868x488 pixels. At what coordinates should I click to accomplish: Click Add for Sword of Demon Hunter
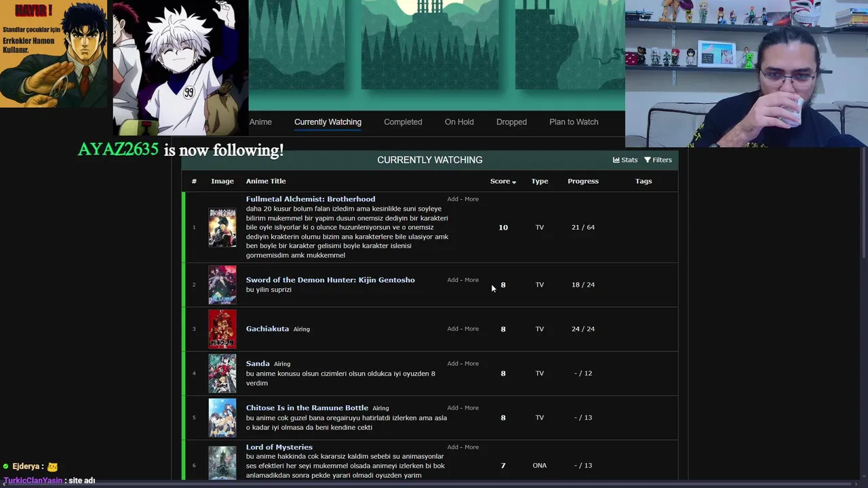[452, 280]
